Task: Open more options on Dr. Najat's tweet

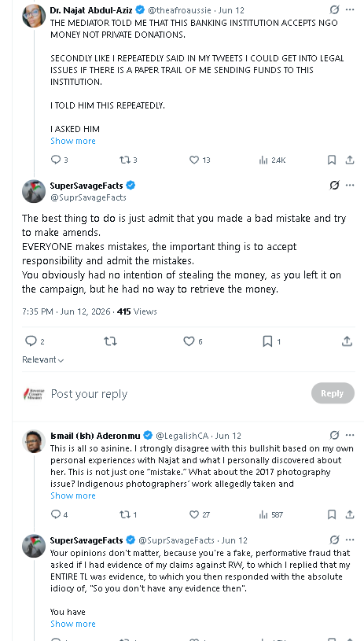Action: click(x=350, y=9)
